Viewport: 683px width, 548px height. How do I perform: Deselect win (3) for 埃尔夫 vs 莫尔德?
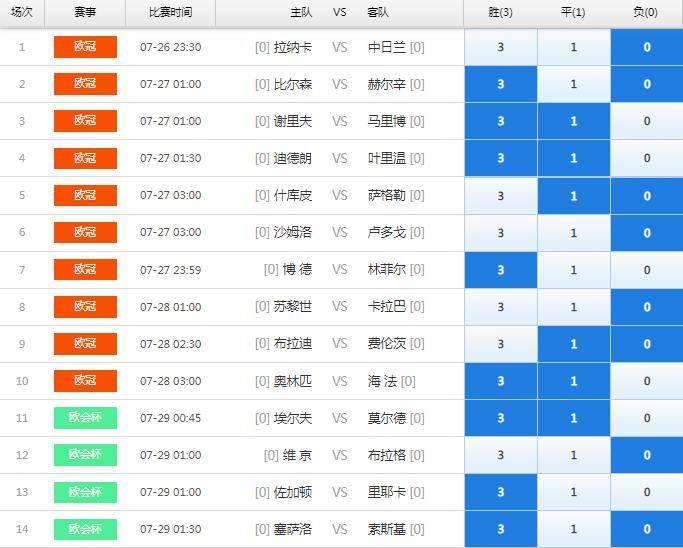click(500, 418)
